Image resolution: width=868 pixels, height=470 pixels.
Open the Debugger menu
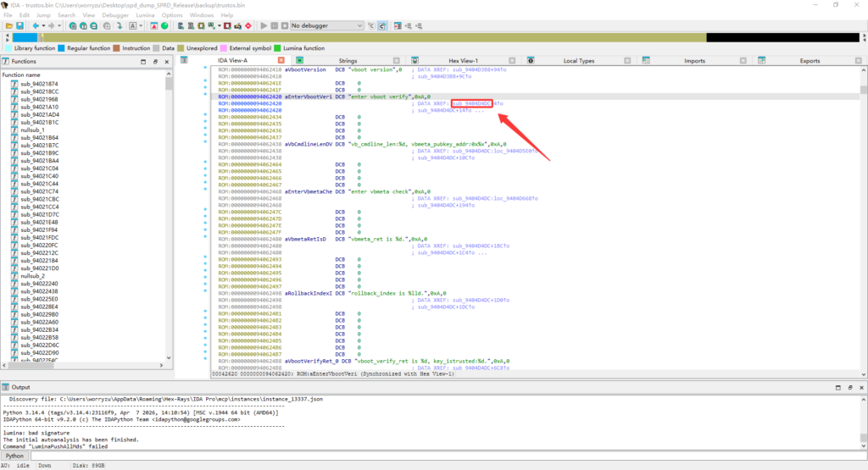115,15
